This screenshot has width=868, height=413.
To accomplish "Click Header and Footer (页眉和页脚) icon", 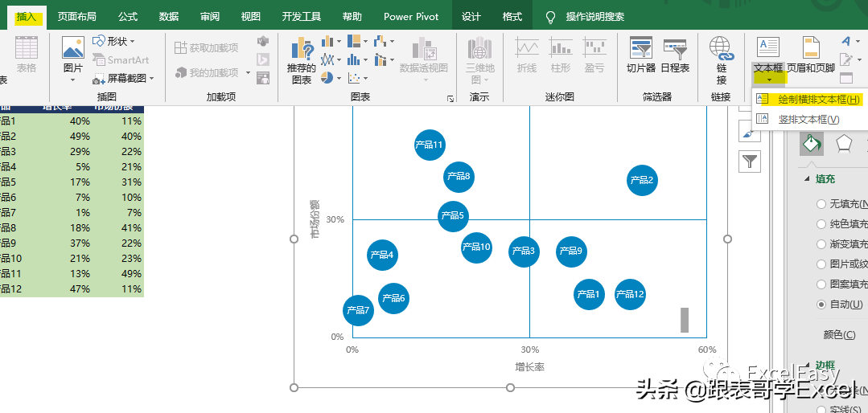I will [811, 48].
